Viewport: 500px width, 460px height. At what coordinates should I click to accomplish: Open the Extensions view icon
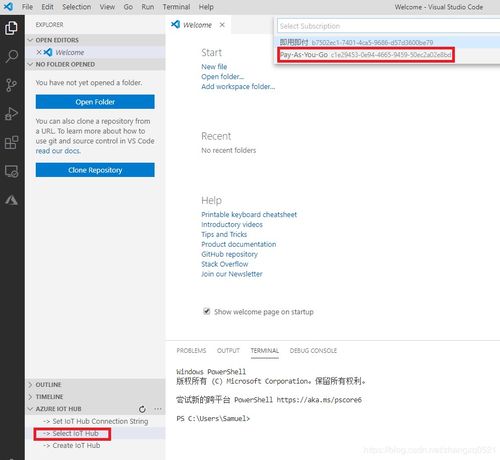point(11,142)
